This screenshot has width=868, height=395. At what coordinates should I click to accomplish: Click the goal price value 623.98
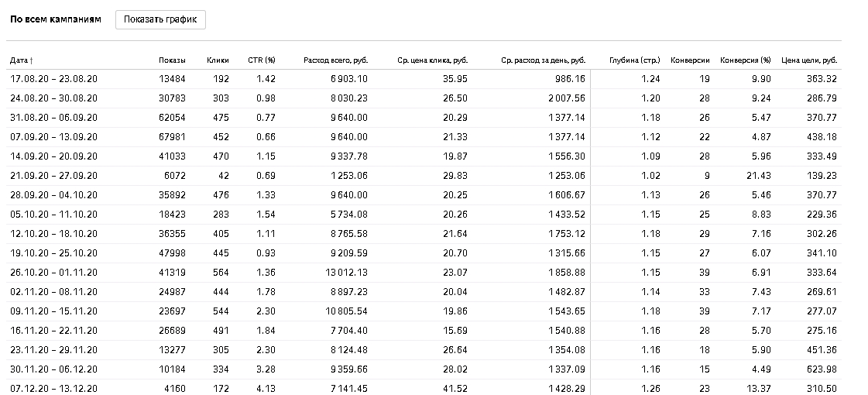tap(822, 369)
